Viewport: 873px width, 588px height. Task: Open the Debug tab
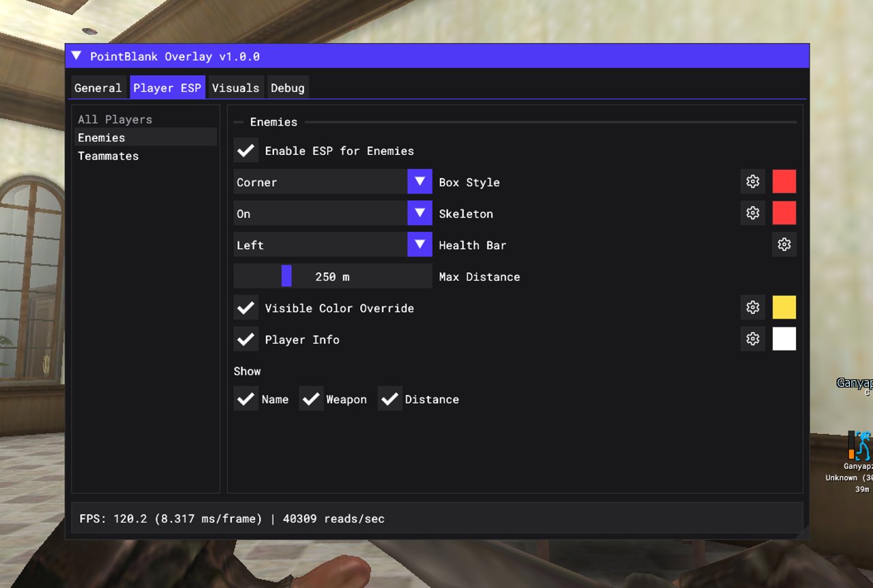click(288, 87)
